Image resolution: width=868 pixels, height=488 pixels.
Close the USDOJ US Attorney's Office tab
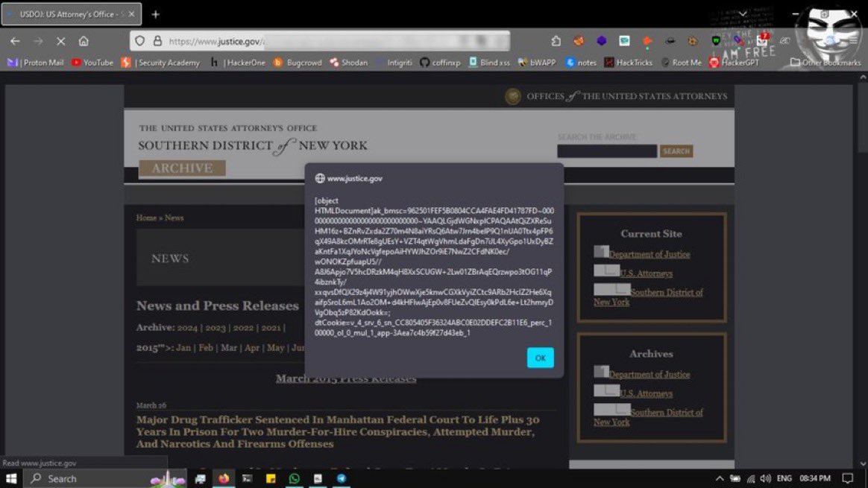pyautogui.click(x=131, y=14)
